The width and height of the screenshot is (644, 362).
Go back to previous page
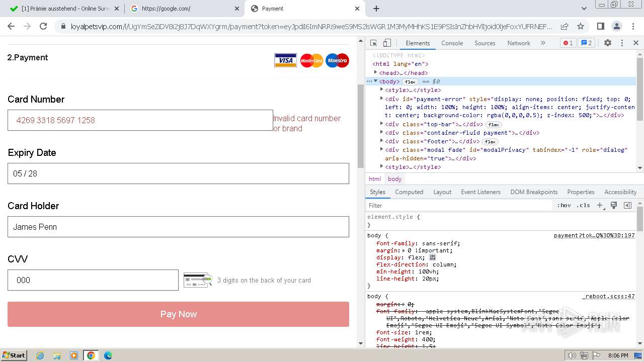click(11, 26)
